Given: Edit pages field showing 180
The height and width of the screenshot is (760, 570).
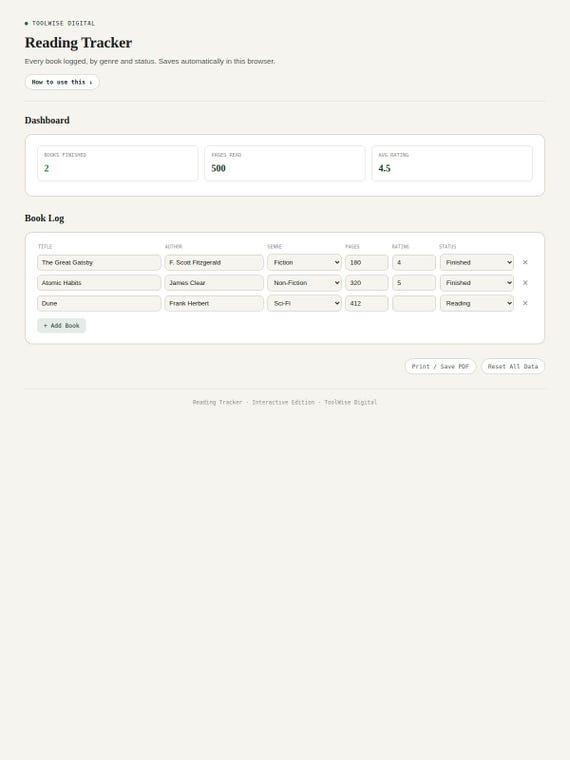Looking at the screenshot, I should 366,262.
